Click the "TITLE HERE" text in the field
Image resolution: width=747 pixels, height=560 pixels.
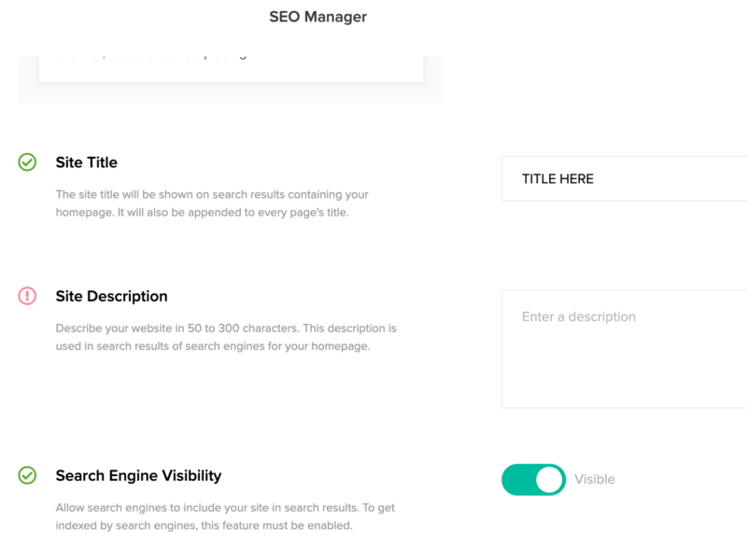pyautogui.click(x=557, y=178)
